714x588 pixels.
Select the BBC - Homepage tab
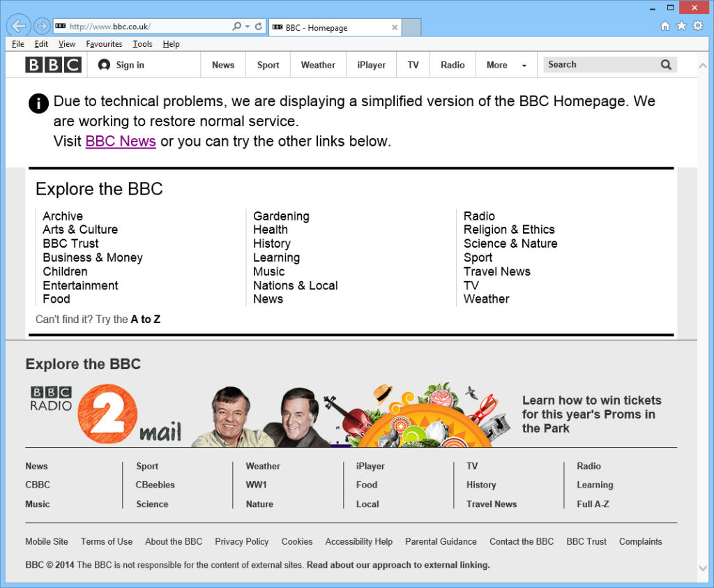click(x=335, y=27)
